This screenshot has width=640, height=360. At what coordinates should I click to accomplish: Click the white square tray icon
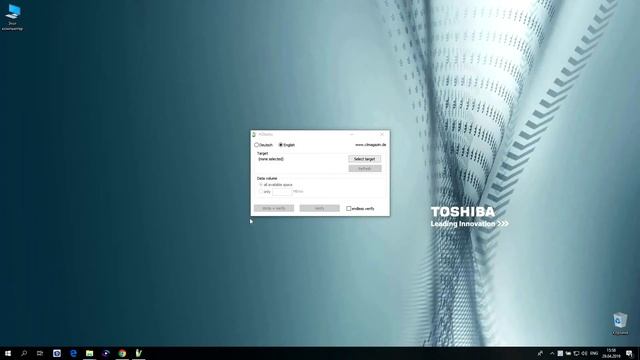pos(560,353)
